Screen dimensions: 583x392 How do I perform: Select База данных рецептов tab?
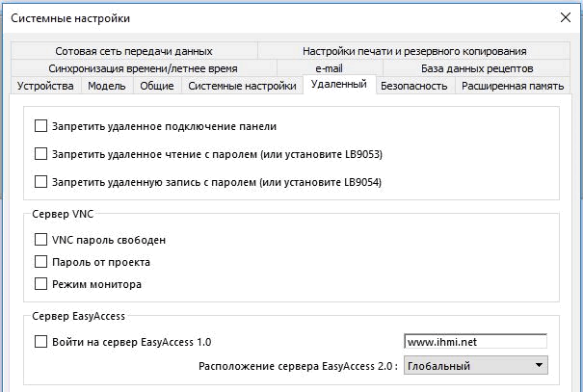(x=477, y=68)
